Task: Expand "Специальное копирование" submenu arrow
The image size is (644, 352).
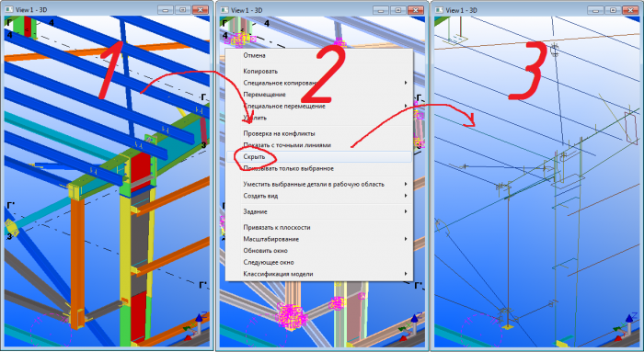Action: point(406,83)
